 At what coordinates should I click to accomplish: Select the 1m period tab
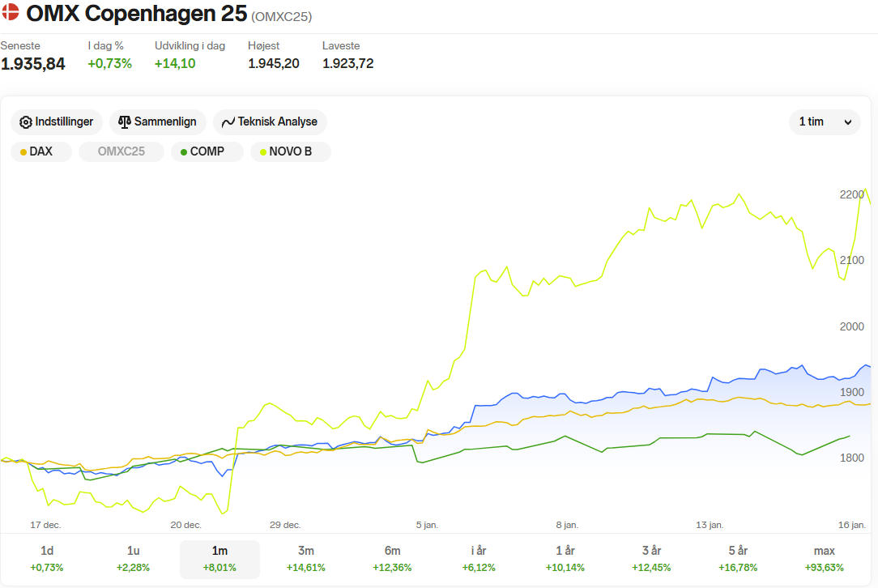point(219,559)
